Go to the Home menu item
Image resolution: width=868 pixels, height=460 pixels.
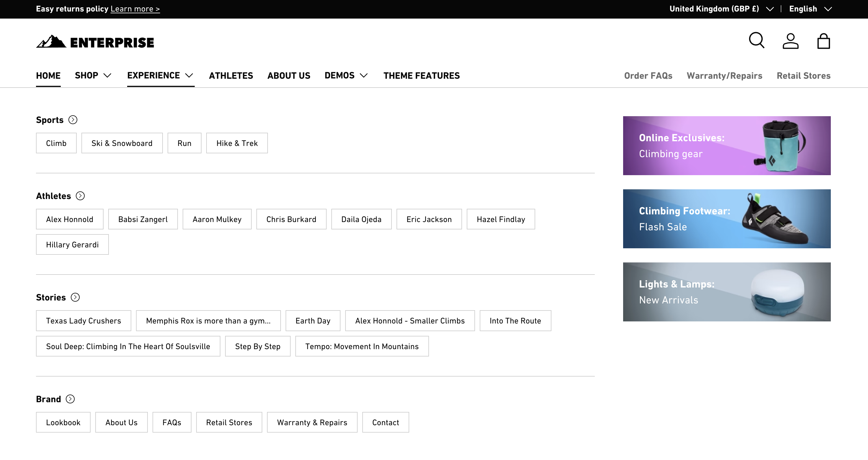(48, 75)
